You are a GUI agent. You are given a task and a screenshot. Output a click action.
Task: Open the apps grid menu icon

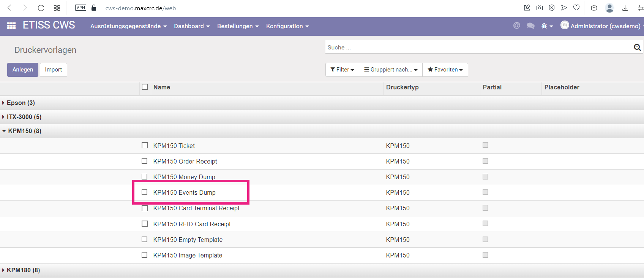(x=11, y=25)
